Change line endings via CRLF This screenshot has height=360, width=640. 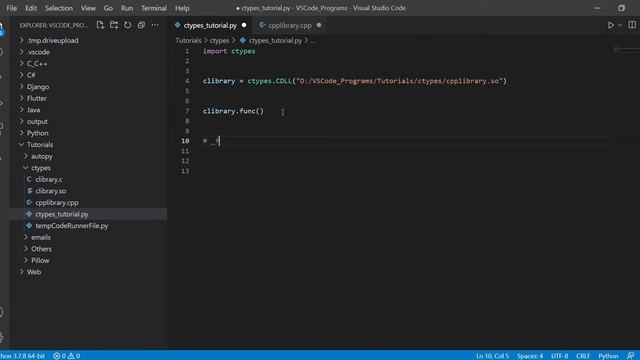(x=583, y=356)
